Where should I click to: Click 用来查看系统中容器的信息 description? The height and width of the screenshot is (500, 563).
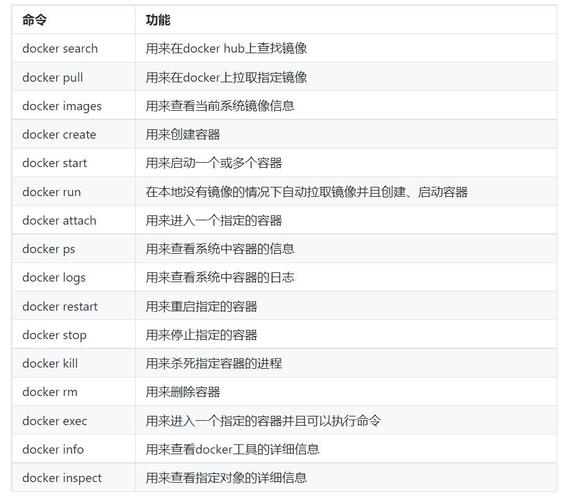(220, 249)
